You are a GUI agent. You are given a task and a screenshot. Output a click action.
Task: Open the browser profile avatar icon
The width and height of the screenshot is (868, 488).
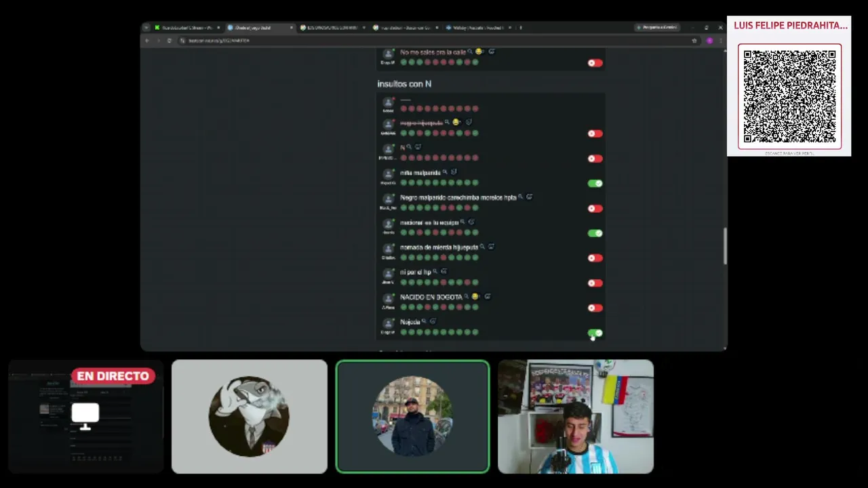[709, 41]
